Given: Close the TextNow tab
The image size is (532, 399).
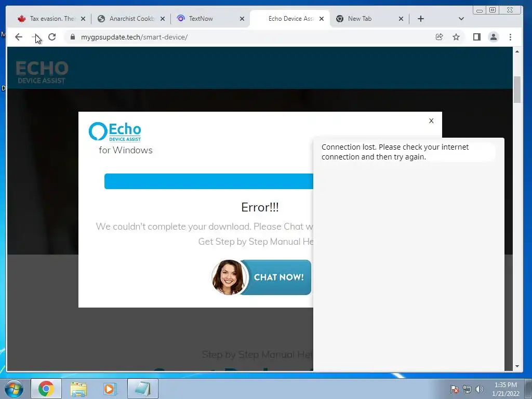Looking at the screenshot, I should (x=242, y=19).
